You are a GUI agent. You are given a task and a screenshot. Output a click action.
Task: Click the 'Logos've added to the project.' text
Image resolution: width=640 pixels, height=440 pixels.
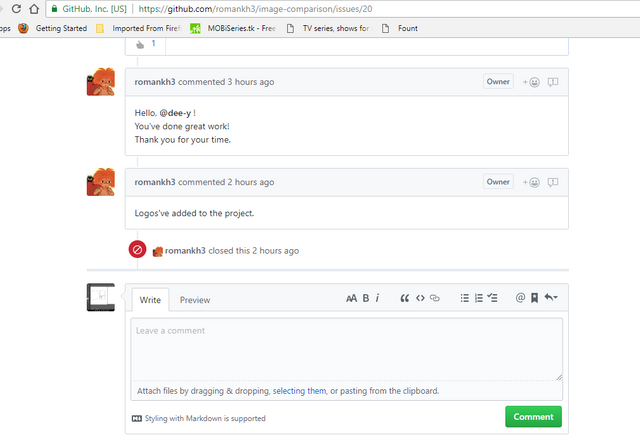tap(194, 213)
